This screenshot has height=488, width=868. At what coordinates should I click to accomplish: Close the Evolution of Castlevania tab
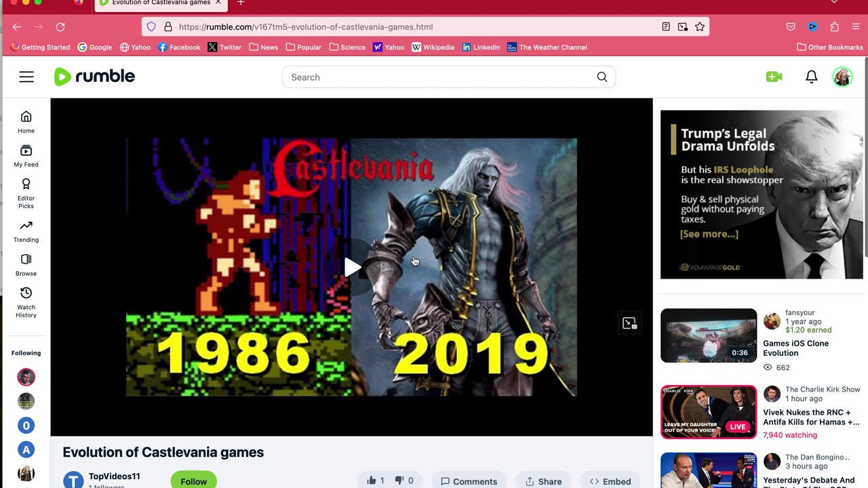pyautogui.click(x=218, y=3)
